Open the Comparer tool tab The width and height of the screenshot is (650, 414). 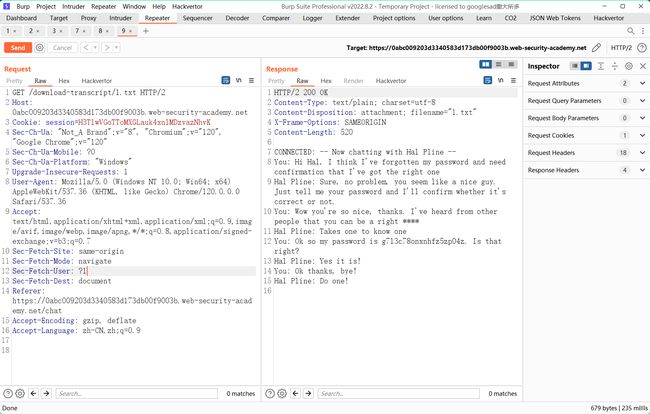[276, 18]
